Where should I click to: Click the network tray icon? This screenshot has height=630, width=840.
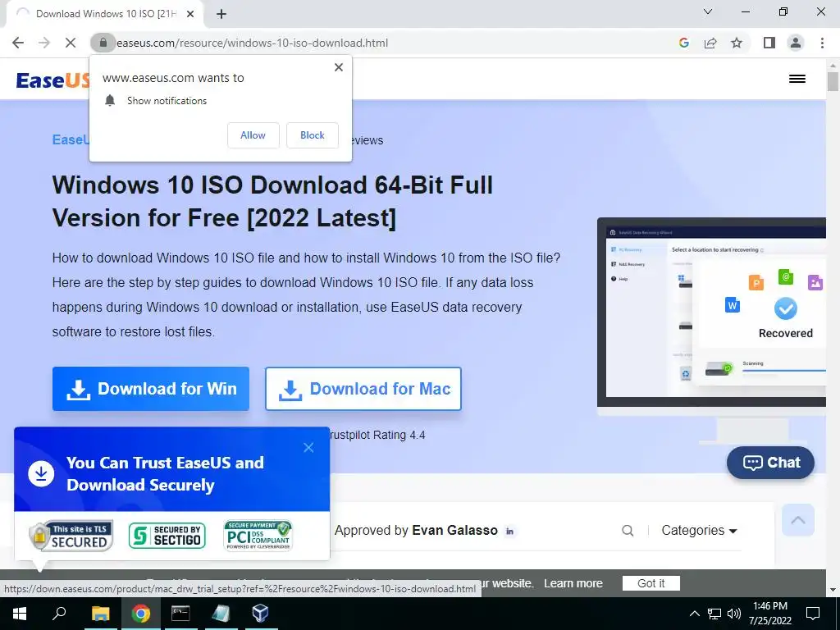click(714, 614)
